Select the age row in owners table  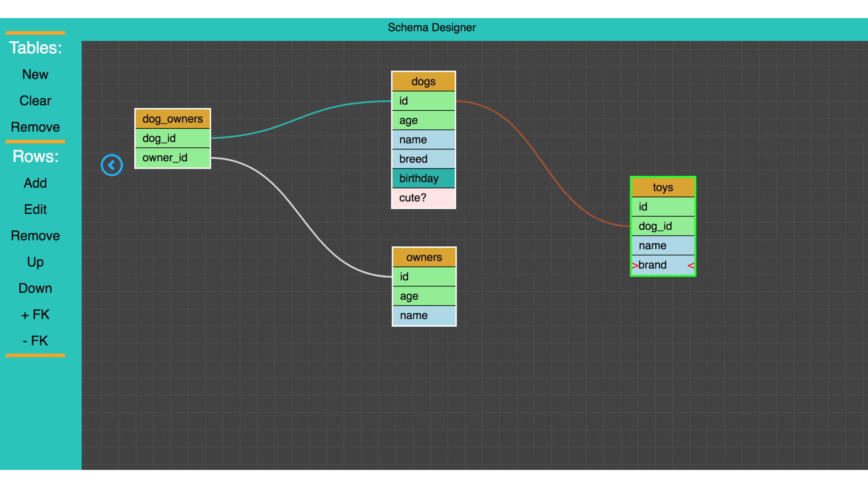tap(424, 296)
